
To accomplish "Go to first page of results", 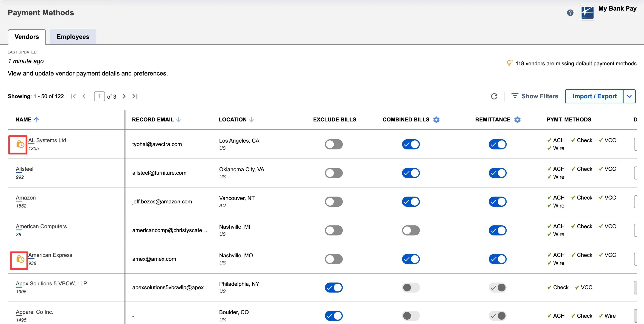I will 73,96.
